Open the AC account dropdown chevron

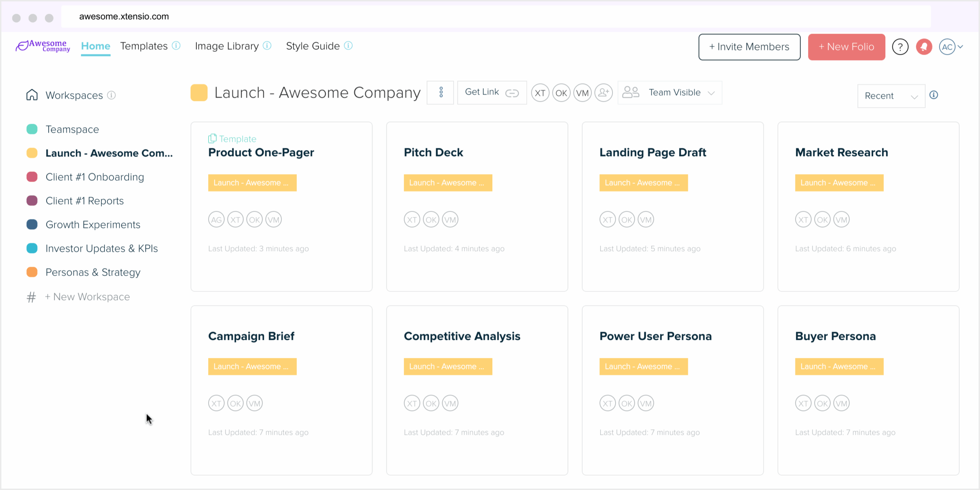click(960, 47)
